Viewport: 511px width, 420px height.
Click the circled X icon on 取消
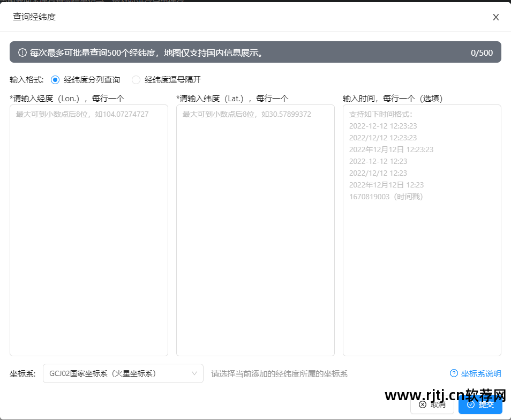click(x=423, y=404)
